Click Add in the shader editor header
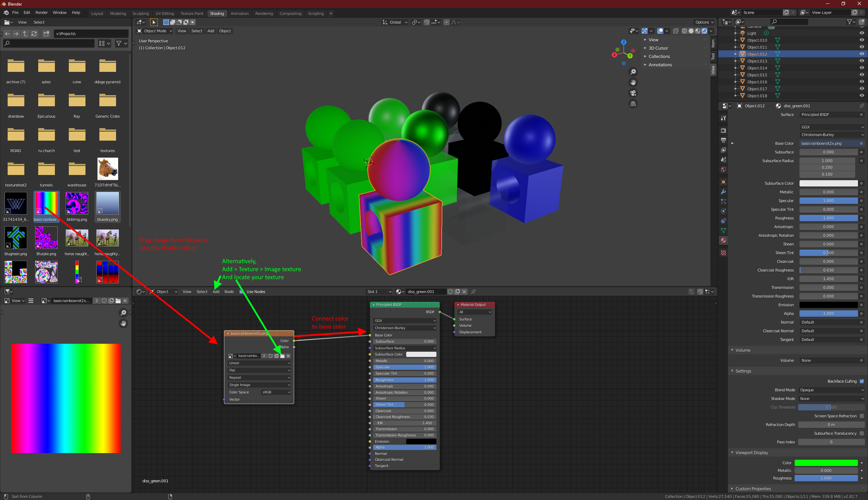The width and height of the screenshot is (868, 500). click(x=216, y=292)
